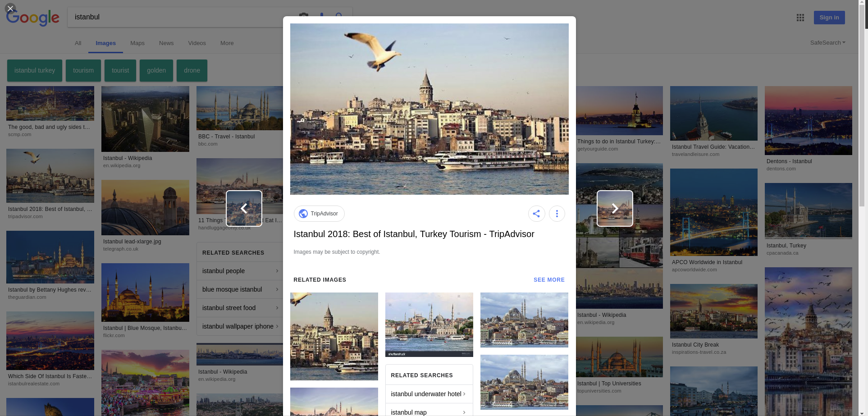Open the More search options
The width and height of the screenshot is (868, 416).
coord(227,43)
